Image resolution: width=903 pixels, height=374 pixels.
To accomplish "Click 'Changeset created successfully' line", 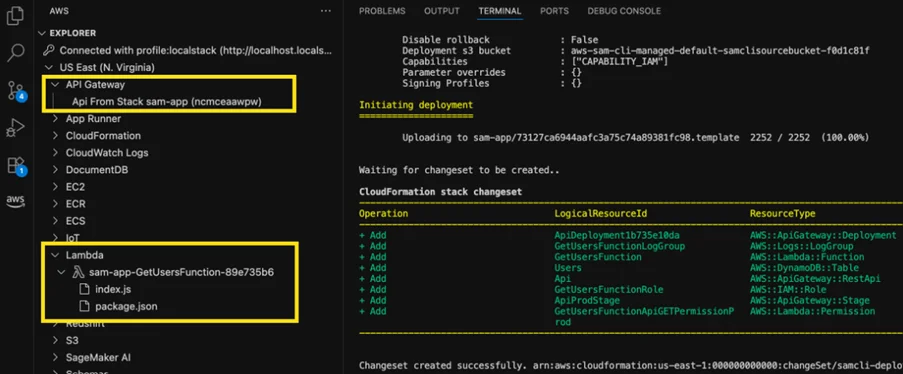I will (631, 365).
